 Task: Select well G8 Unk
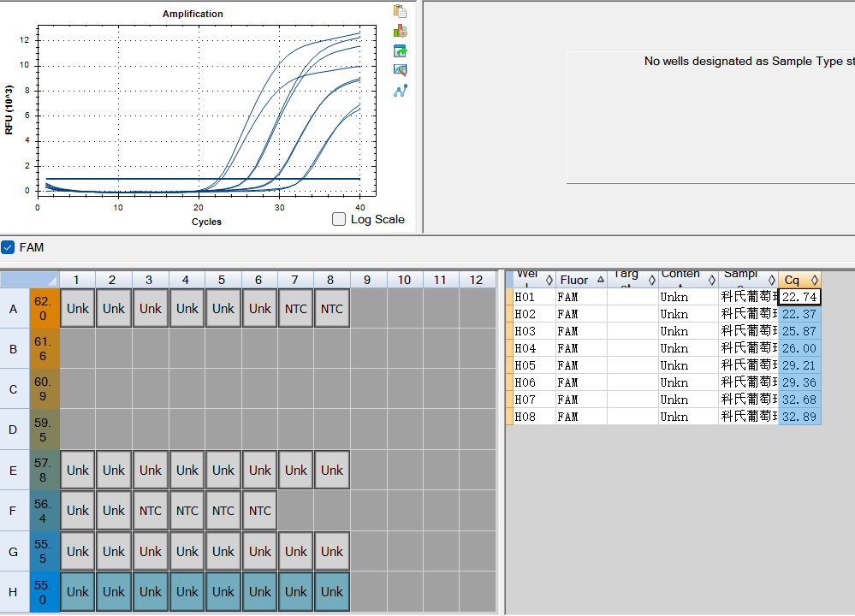pyautogui.click(x=331, y=552)
